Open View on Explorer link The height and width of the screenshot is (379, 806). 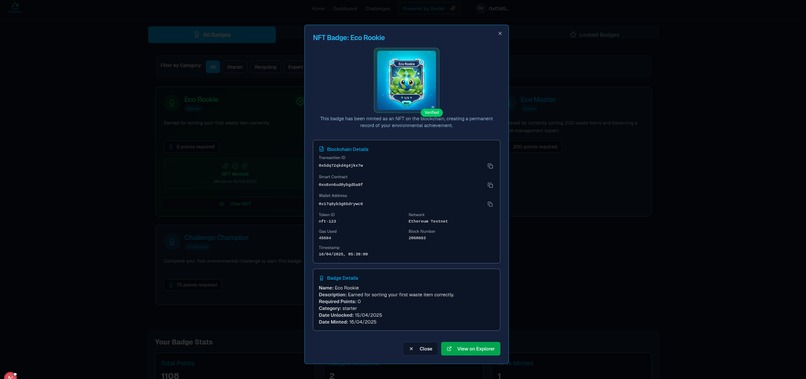tap(470, 349)
